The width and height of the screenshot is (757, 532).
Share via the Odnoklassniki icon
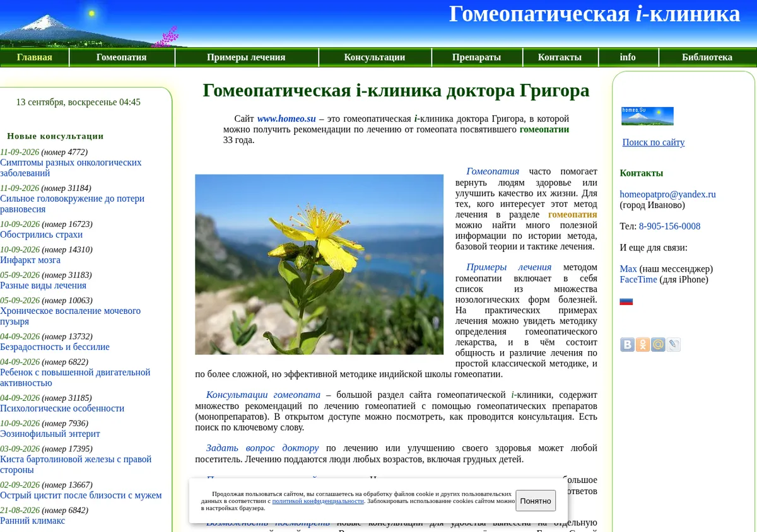[x=643, y=345]
